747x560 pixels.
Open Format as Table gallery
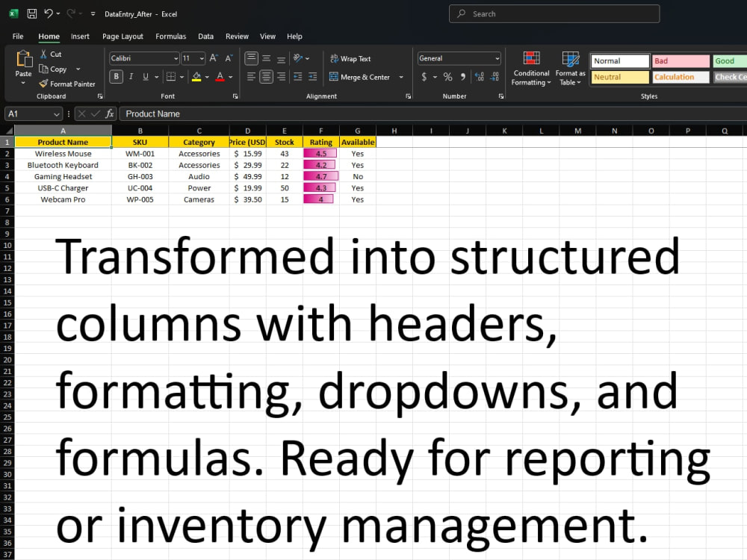point(570,68)
